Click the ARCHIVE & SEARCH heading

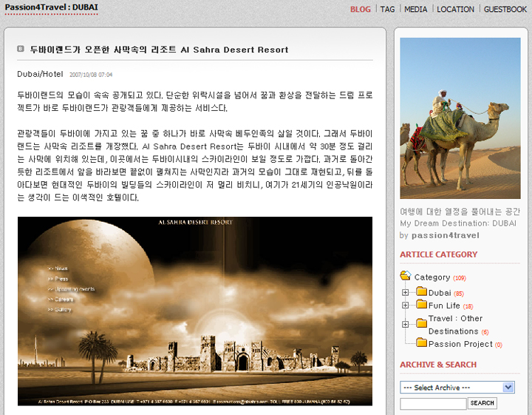pos(438,365)
